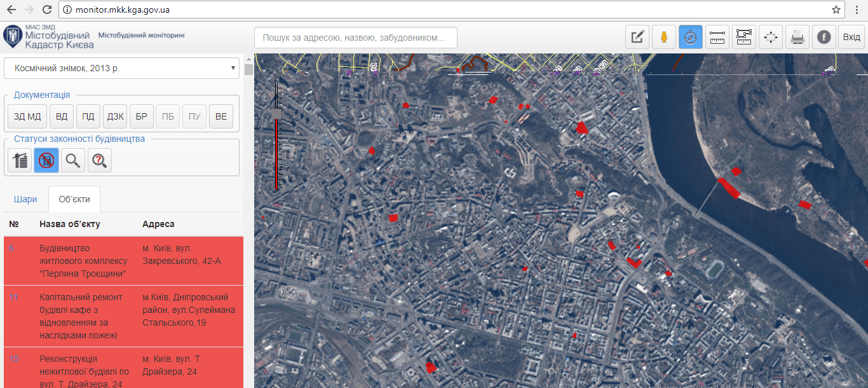Click the red question mark magnifier status icon

point(100,160)
